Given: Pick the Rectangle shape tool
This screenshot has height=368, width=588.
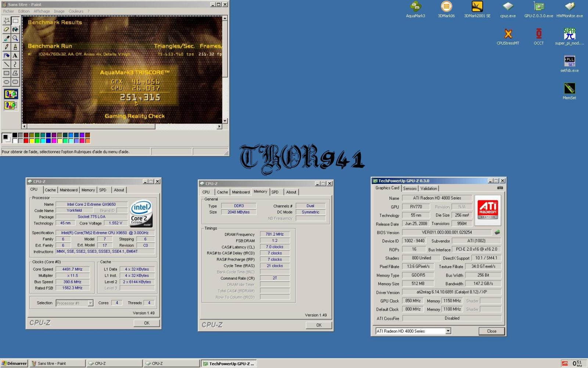Looking at the screenshot, I should pos(6,74).
